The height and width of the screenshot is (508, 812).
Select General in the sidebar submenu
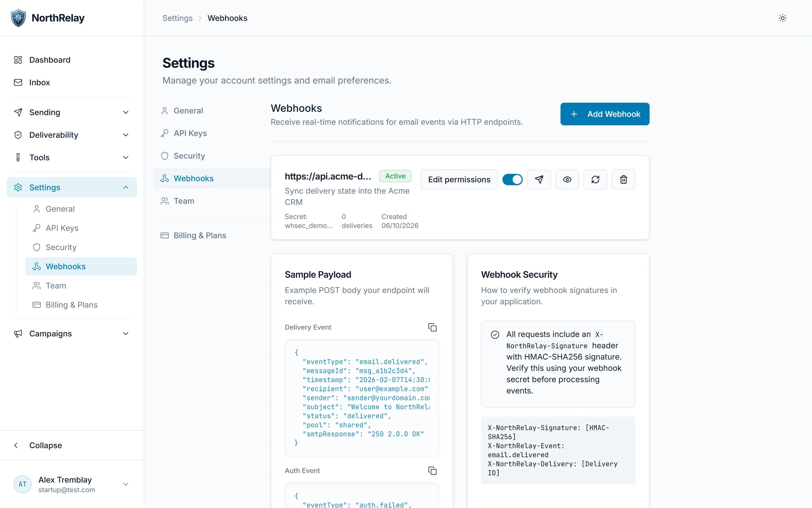point(81,209)
